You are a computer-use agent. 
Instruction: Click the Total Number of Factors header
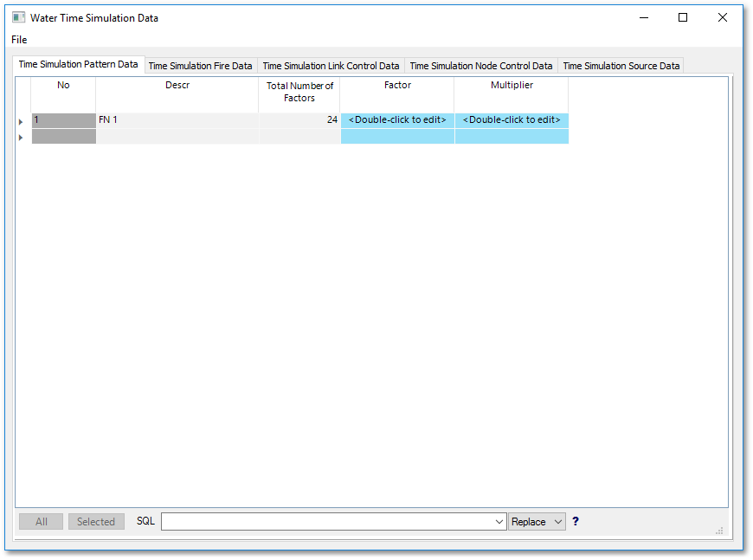pos(299,94)
